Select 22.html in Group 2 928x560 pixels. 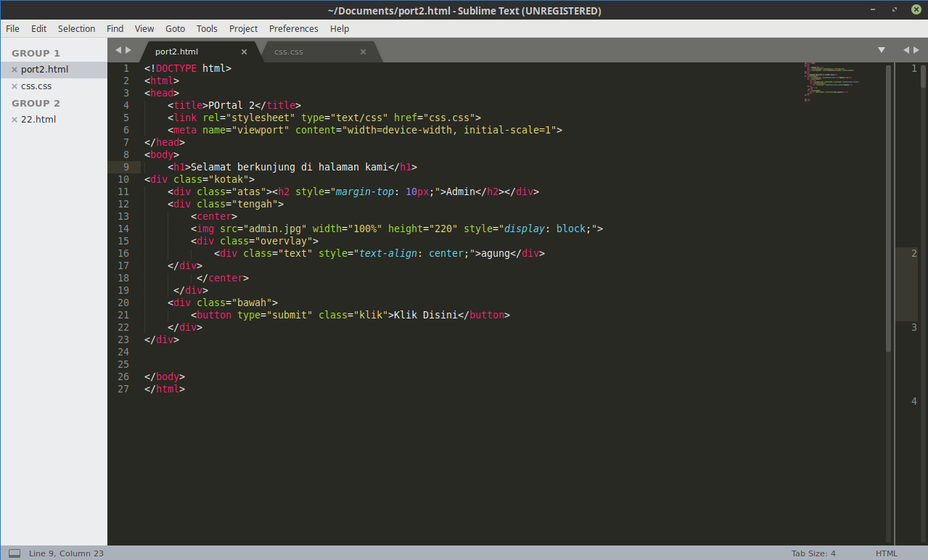click(38, 120)
